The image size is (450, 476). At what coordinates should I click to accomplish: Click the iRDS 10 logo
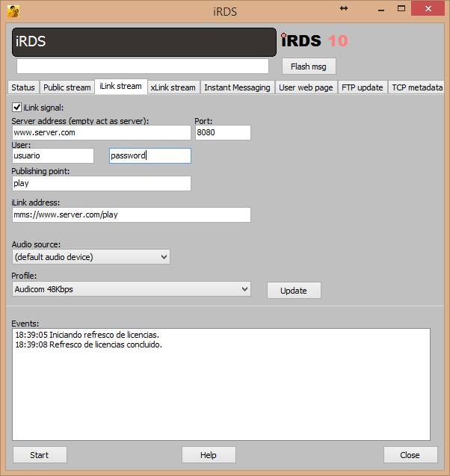315,40
